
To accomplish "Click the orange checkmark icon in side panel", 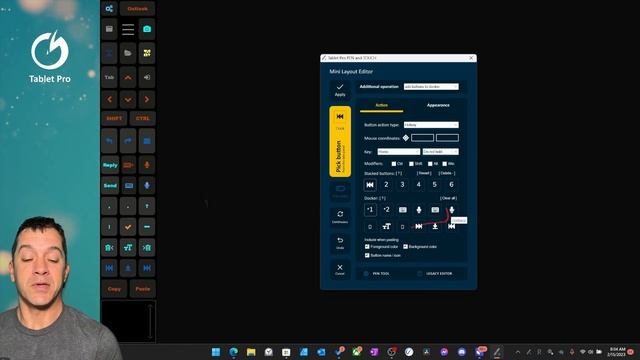I will [x=128, y=227].
